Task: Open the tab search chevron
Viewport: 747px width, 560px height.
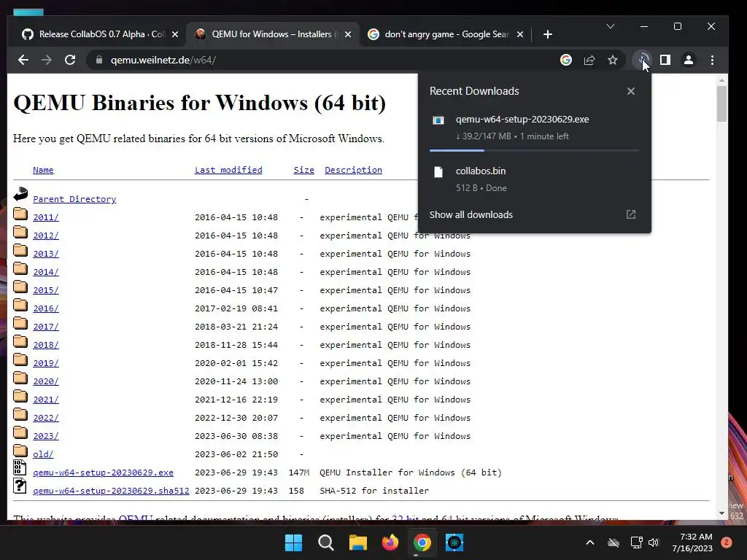Action: (x=611, y=26)
